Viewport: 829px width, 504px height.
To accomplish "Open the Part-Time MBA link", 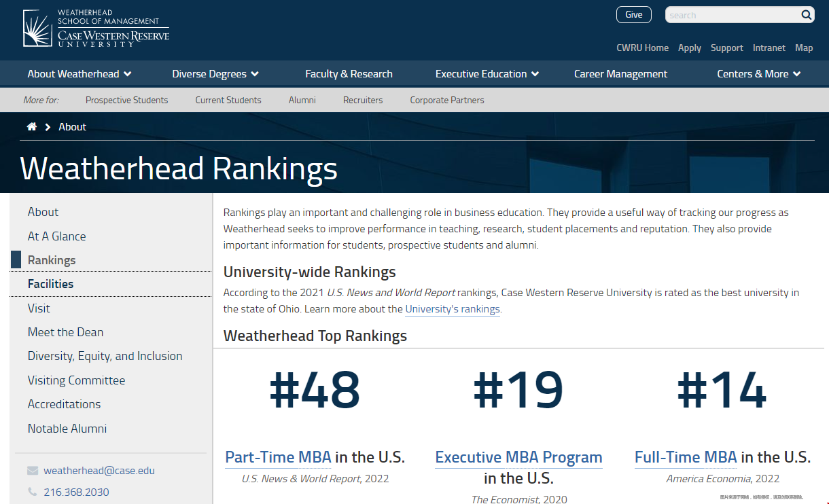I will (x=278, y=457).
